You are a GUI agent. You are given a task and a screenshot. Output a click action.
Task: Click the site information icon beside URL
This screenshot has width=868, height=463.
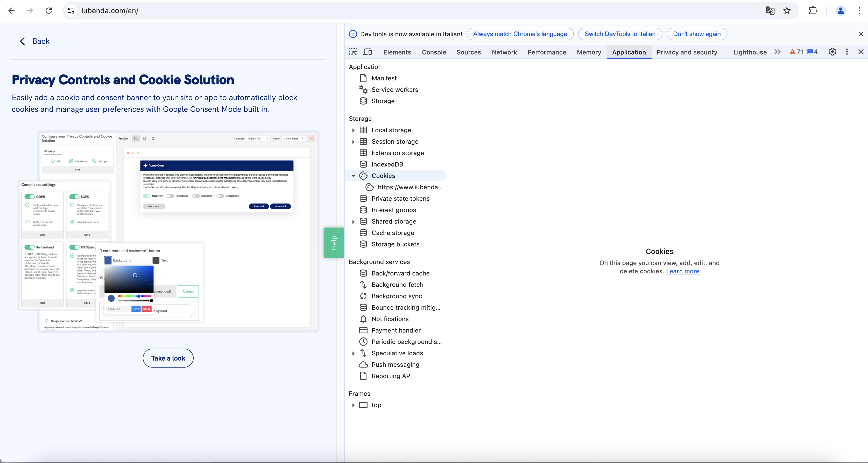pos(71,11)
